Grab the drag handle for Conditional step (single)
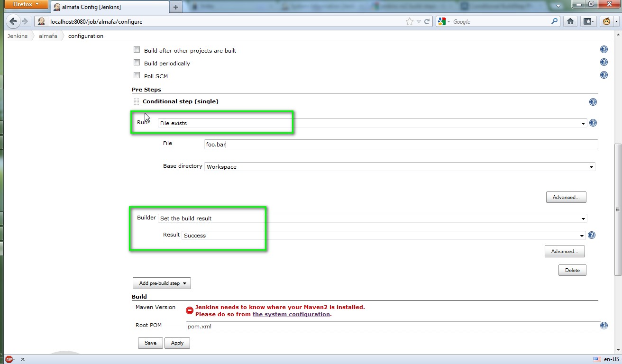The image size is (622, 364). [x=136, y=101]
